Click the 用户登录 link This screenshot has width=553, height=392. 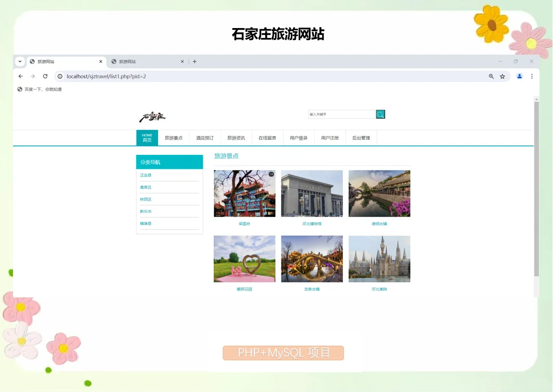[298, 138]
